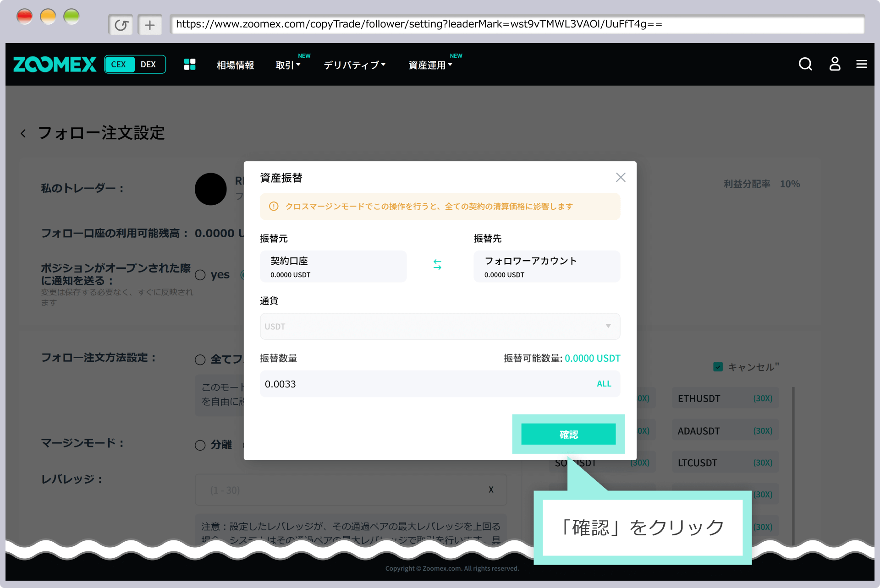The image size is (880, 588).
Task: Close the 資産振替 dialog
Action: [621, 178]
